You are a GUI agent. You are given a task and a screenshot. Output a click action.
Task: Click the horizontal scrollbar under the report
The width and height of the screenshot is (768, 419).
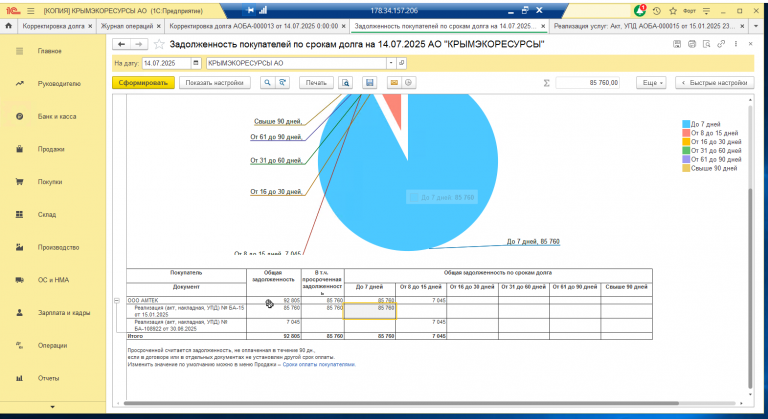(401, 403)
